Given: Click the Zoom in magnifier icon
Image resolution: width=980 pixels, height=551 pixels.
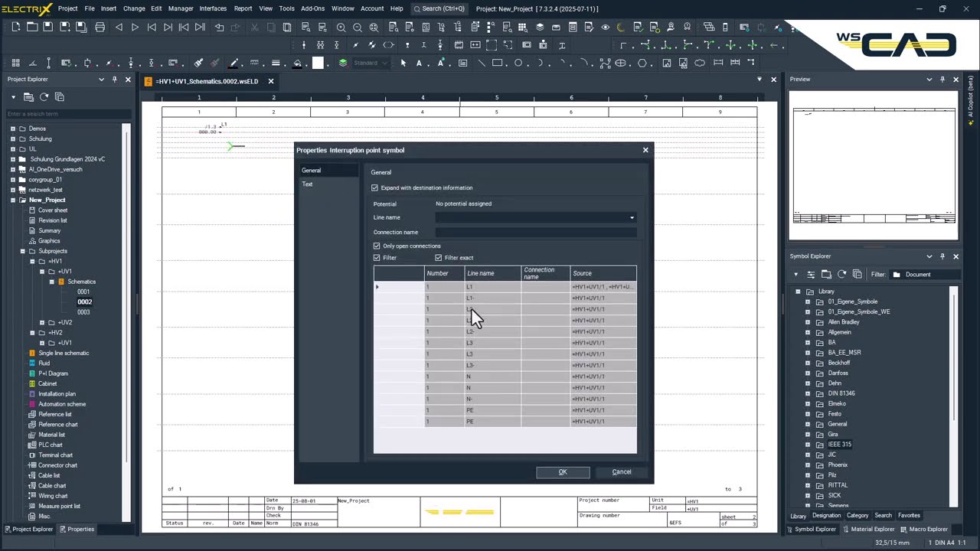Looking at the screenshot, I should tap(341, 27).
